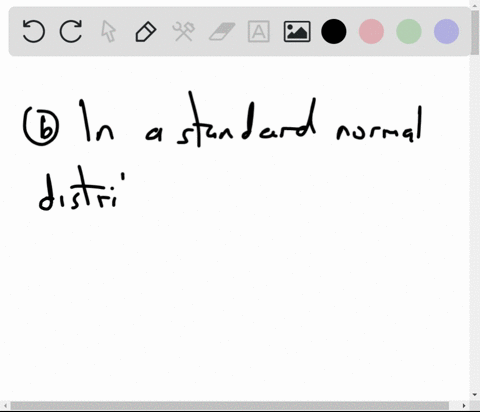This screenshot has width=480, height=412.
Task: Pick the pink color swatch
Action: [x=371, y=31]
